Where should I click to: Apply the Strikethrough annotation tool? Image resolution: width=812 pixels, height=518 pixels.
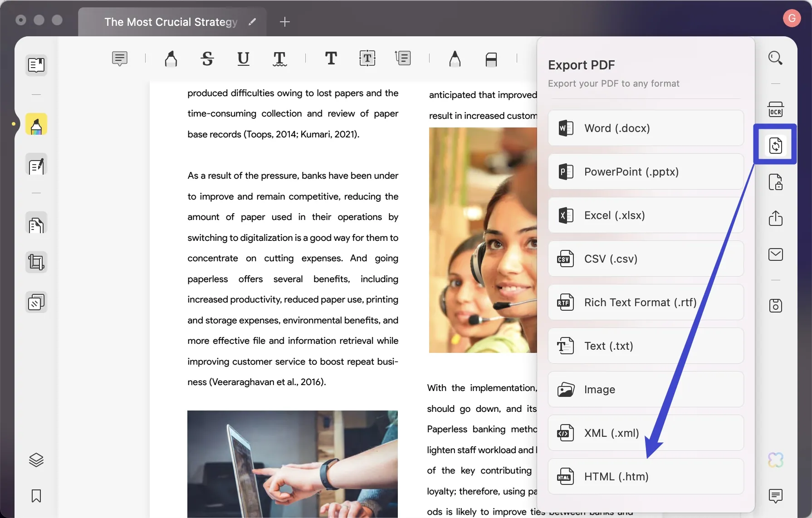tap(206, 59)
